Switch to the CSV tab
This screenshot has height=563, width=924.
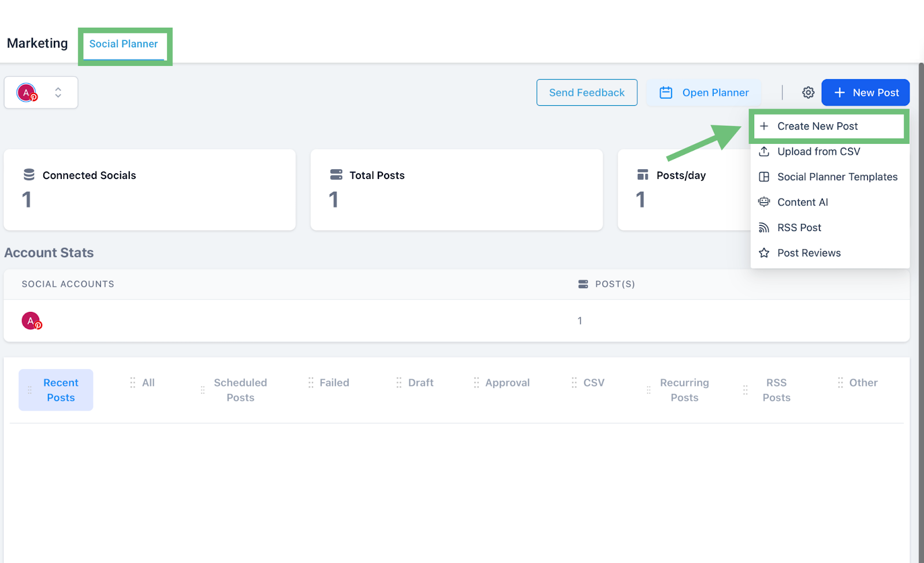pyautogui.click(x=594, y=382)
